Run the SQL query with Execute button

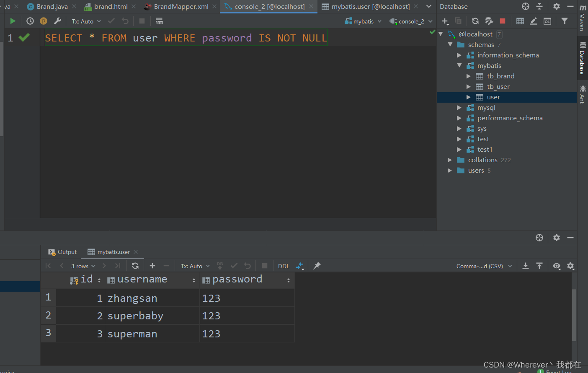tap(13, 21)
